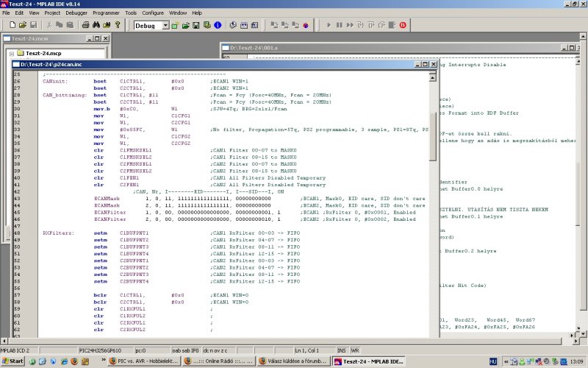Click the New Project icon

pyautogui.click(x=175, y=25)
